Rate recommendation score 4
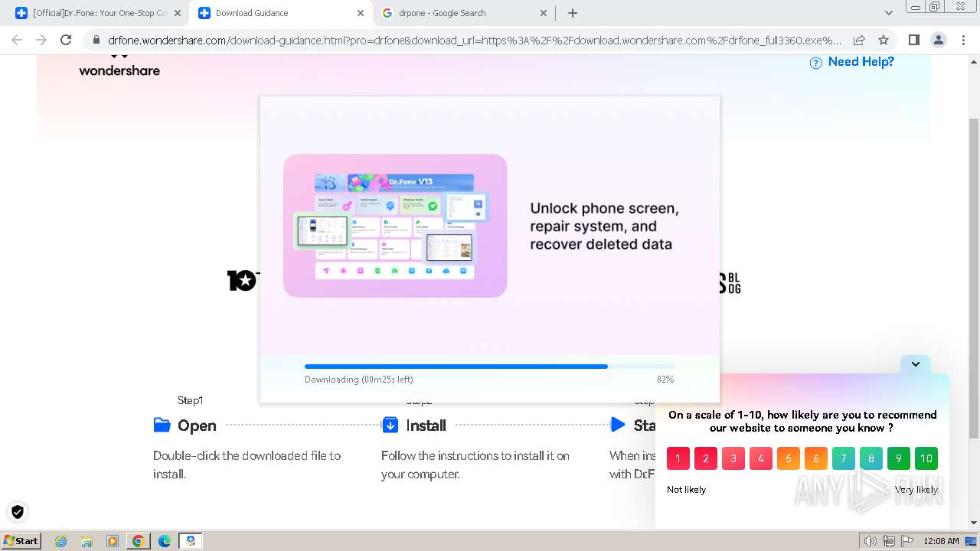Viewport: 980px width, 551px height. (x=761, y=458)
